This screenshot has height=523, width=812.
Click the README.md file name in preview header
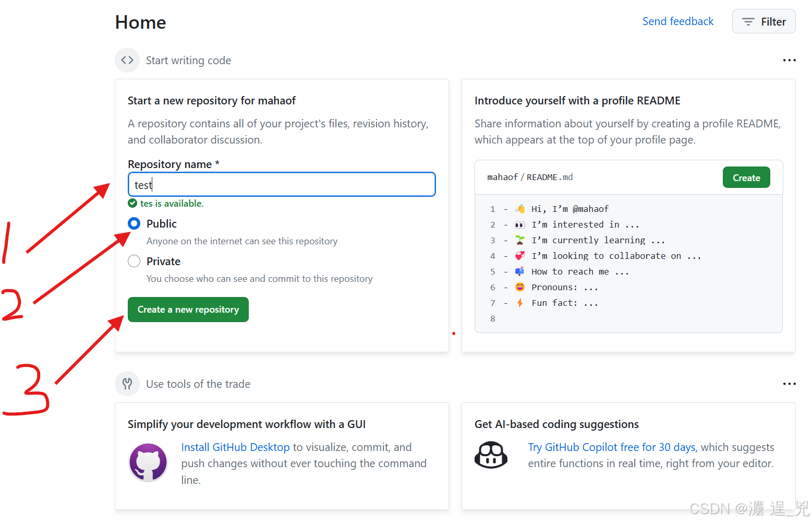click(x=549, y=177)
